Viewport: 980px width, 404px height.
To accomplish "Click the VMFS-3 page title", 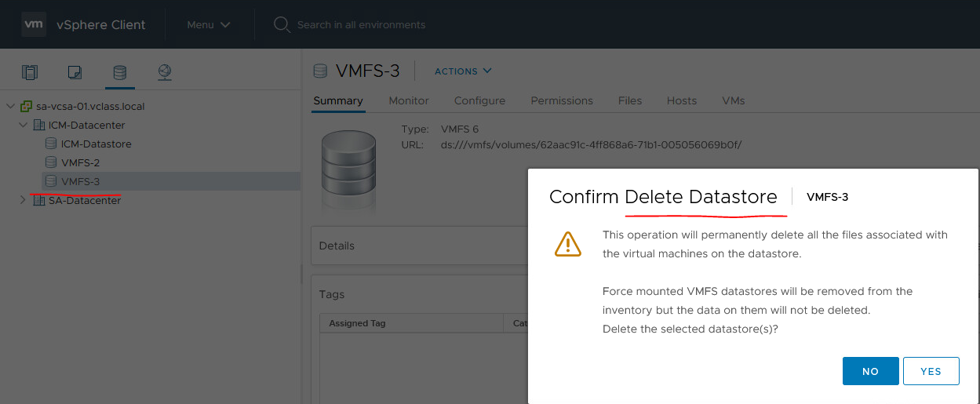I will tap(368, 71).
